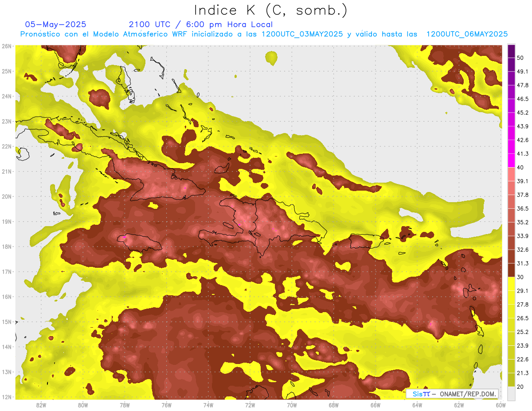Click the color scale value 39.1
Viewport: 532px width, 411px height.
tap(523, 181)
